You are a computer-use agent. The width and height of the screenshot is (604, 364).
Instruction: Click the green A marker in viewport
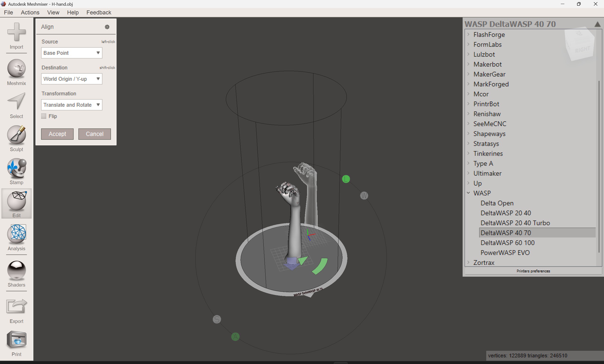point(235,337)
